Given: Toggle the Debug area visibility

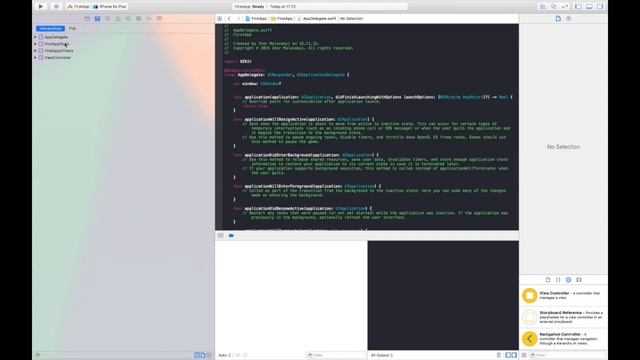Looking at the screenshot, I should point(589,7).
